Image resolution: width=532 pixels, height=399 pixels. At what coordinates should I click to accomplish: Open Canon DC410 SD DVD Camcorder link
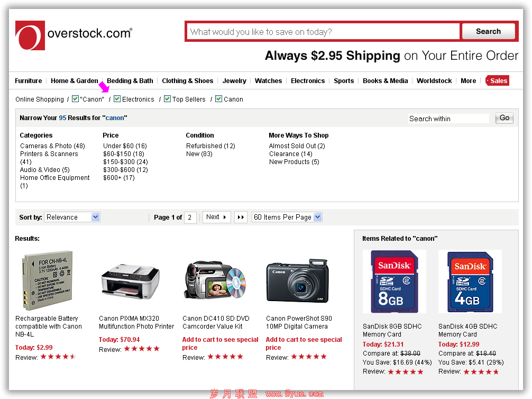216,323
